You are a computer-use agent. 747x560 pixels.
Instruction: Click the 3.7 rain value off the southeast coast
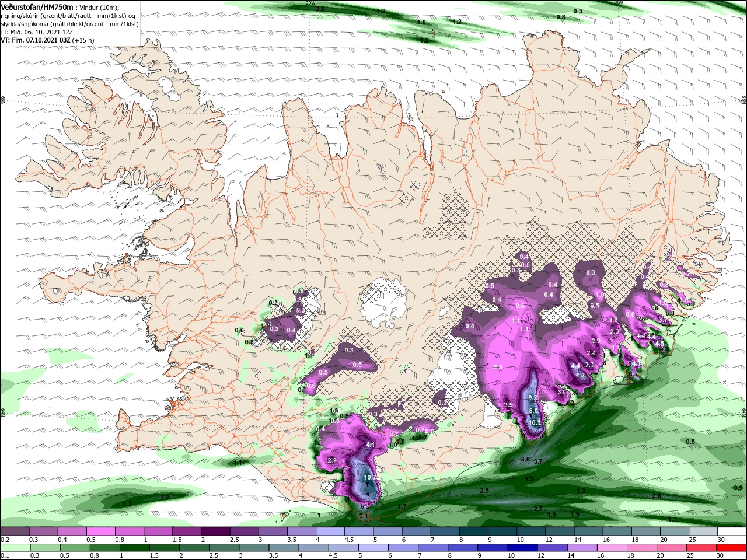click(538, 461)
